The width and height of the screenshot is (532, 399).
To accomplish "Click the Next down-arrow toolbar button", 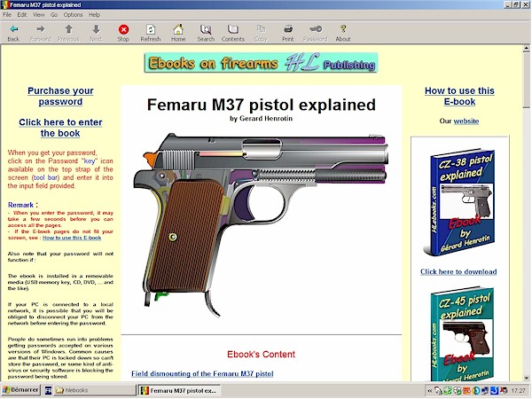I will pyautogui.click(x=96, y=33).
